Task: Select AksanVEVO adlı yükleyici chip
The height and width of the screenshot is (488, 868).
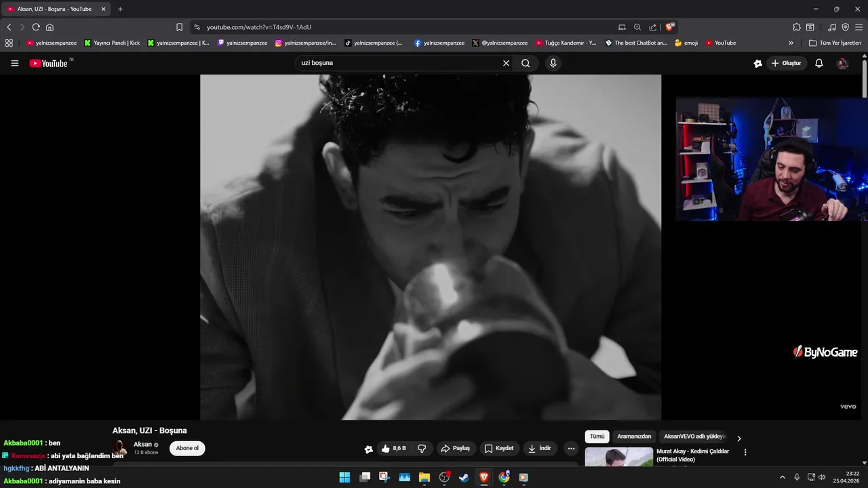Action: 694,436
